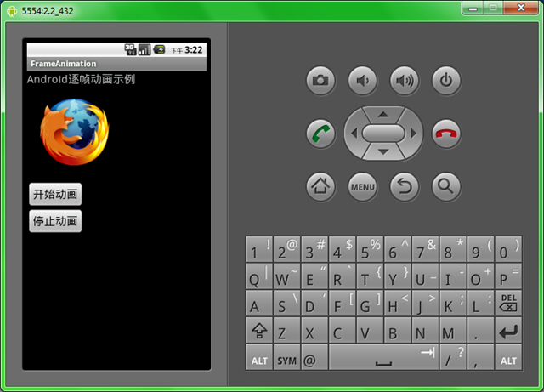The image size is (544, 392).
Task: Click the search magnifier hardware button
Action: (x=446, y=187)
